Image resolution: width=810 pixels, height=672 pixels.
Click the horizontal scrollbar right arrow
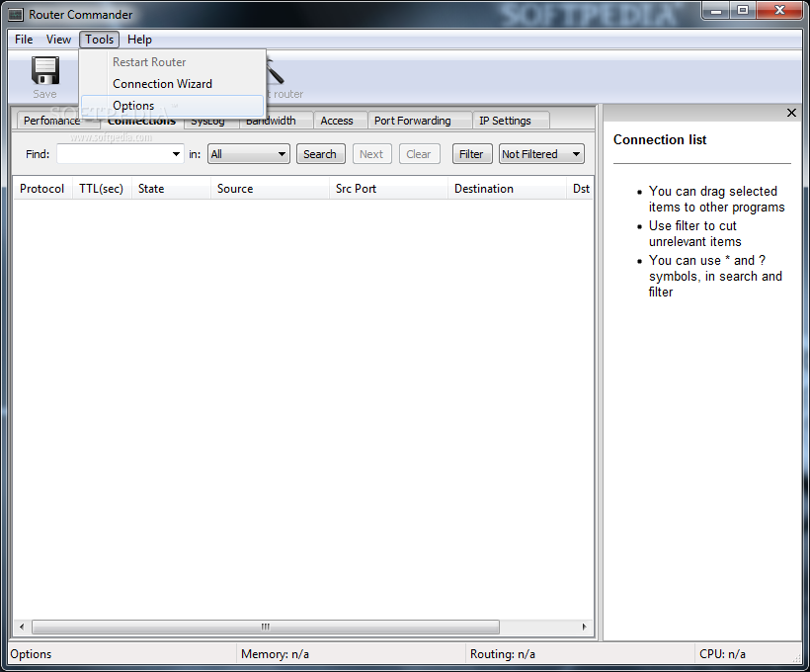(584, 627)
